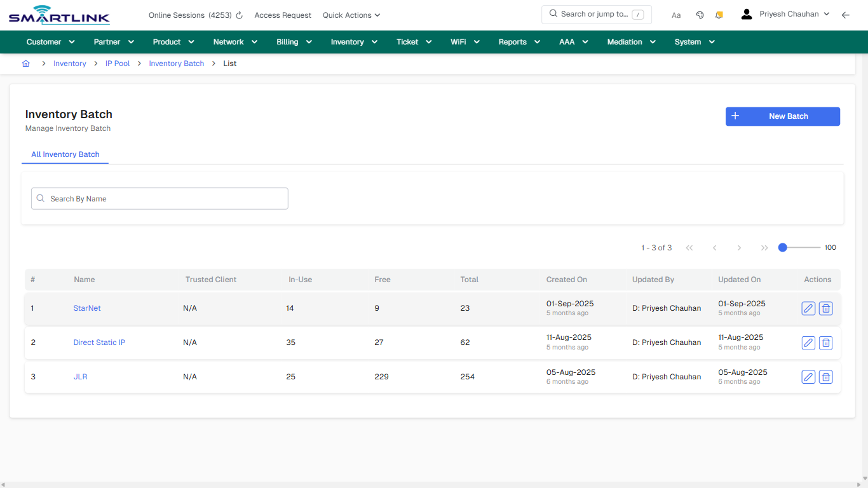Delete the JLR inventory batch
The image size is (868, 488).
coord(825,377)
